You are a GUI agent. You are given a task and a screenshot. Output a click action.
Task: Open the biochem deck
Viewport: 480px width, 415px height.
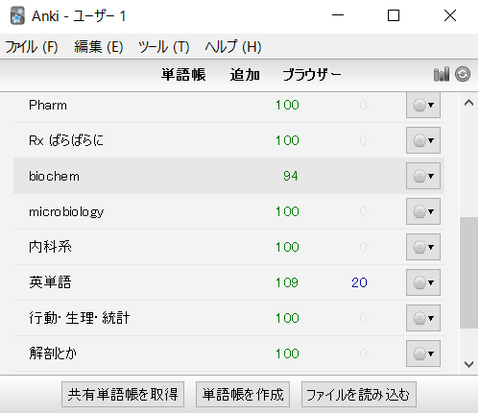coord(54,176)
